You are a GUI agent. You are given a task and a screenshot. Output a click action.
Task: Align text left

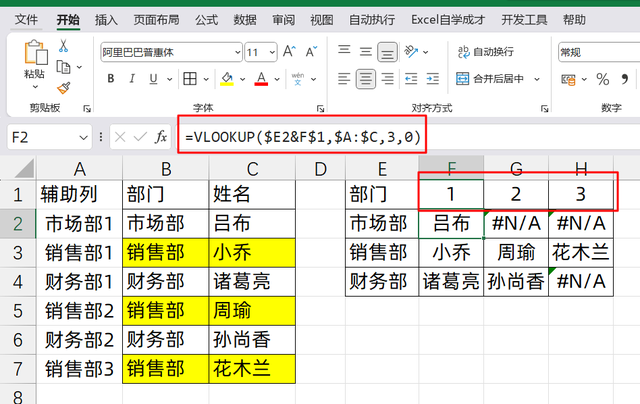pos(344,79)
